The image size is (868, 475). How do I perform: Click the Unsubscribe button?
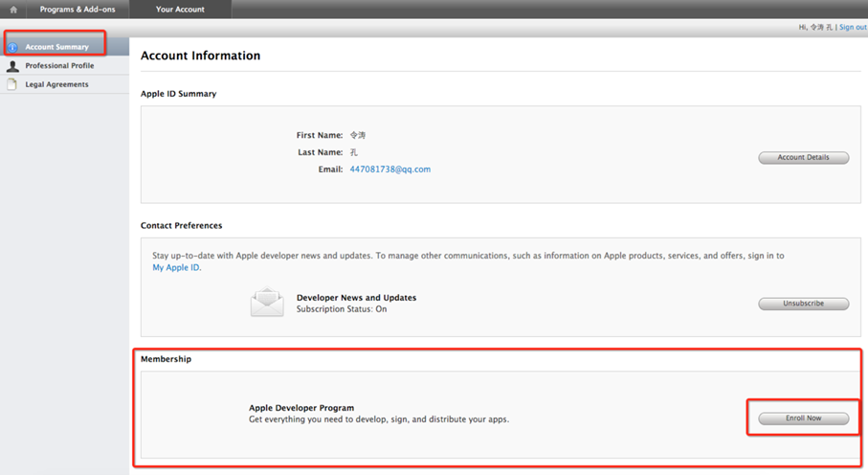click(x=803, y=304)
